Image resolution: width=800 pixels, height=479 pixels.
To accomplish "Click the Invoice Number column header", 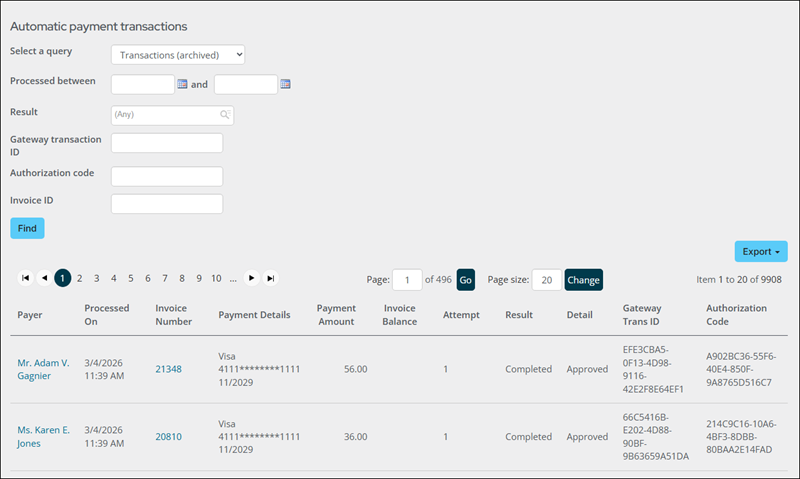I will [x=173, y=315].
